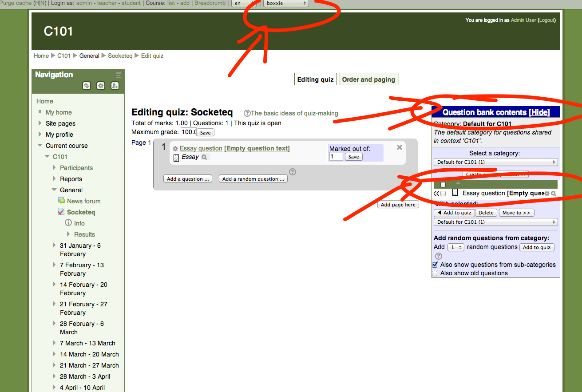Click Move to >> button
582x392 pixels.
click(x=516, y=213)
